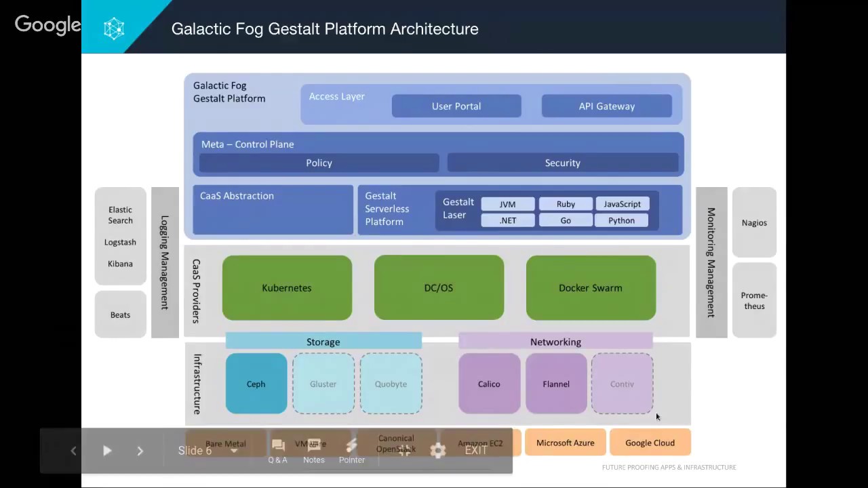Image resolution: width=868 pixels, height=488 pixels.
Task: Click the Kibana label
Action: (x=120, y=264)
